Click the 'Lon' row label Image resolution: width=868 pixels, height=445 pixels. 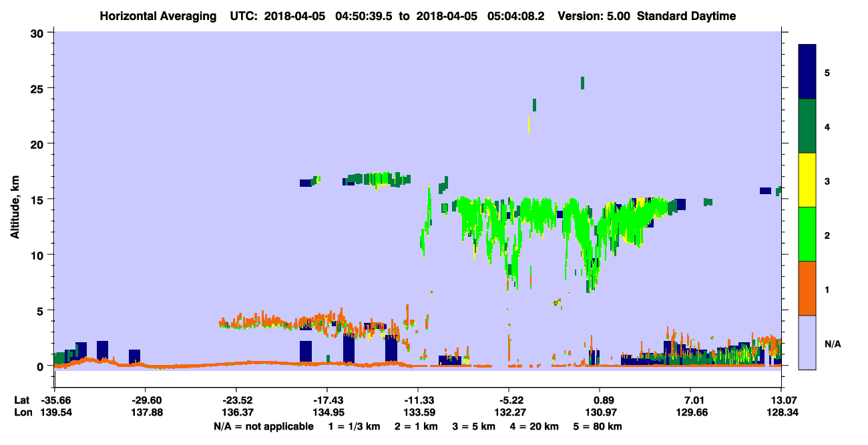23,412
